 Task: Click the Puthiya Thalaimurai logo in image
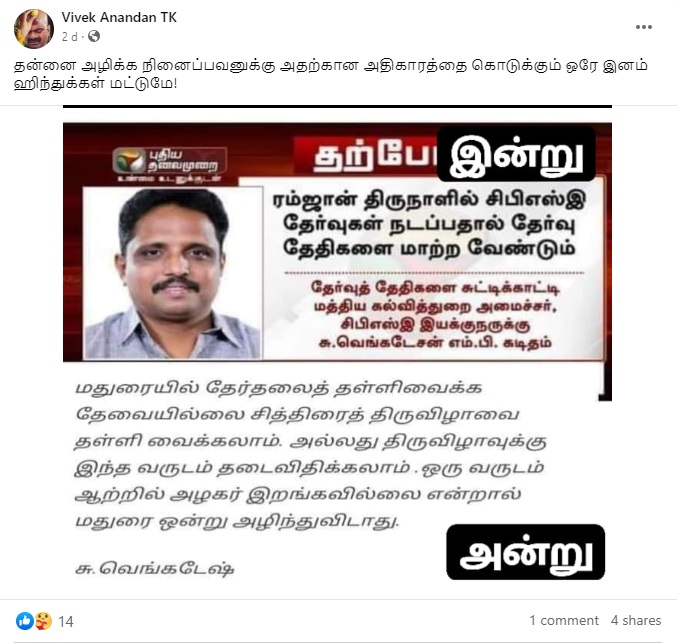click(170, 165)
